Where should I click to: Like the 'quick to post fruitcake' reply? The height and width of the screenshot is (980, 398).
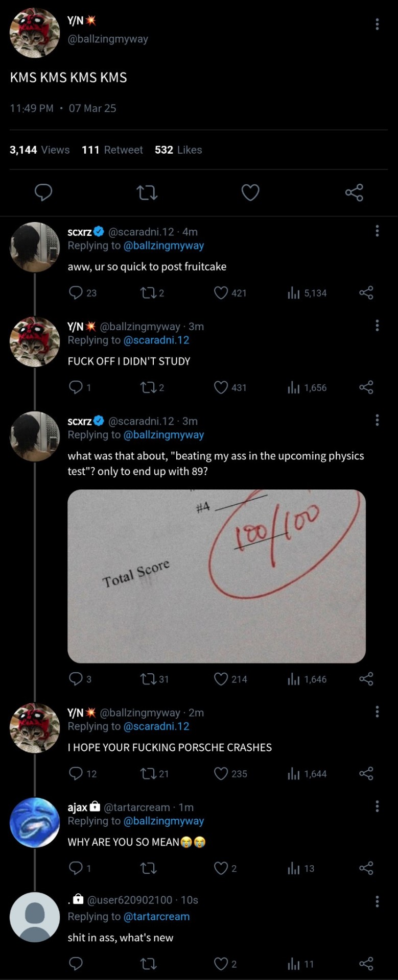point(221,293)
